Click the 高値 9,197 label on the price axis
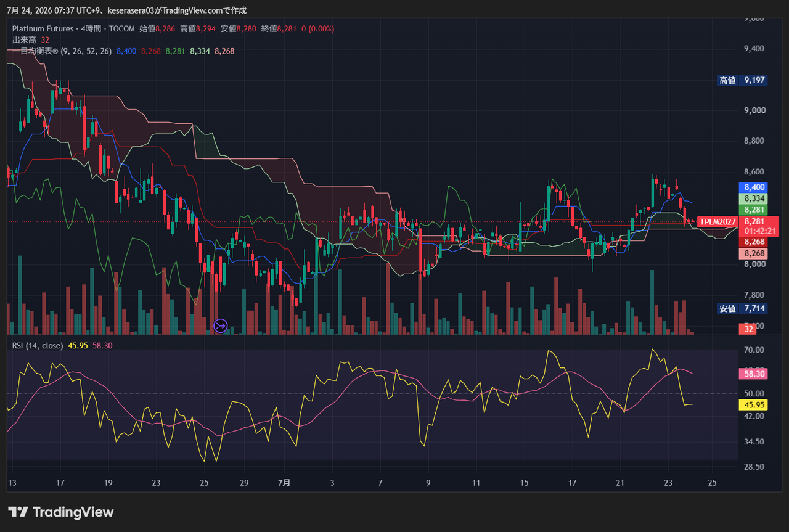The image size is (789, 532). 742,80
